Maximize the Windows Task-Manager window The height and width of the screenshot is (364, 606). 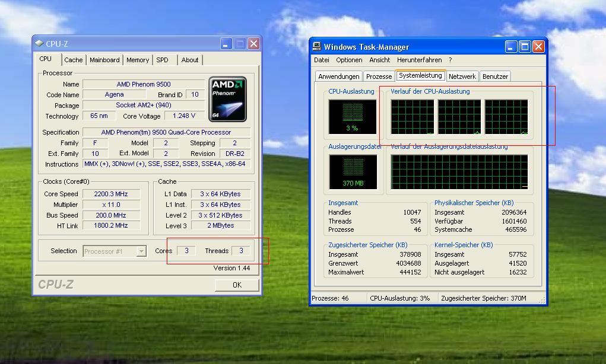point(525,47)
